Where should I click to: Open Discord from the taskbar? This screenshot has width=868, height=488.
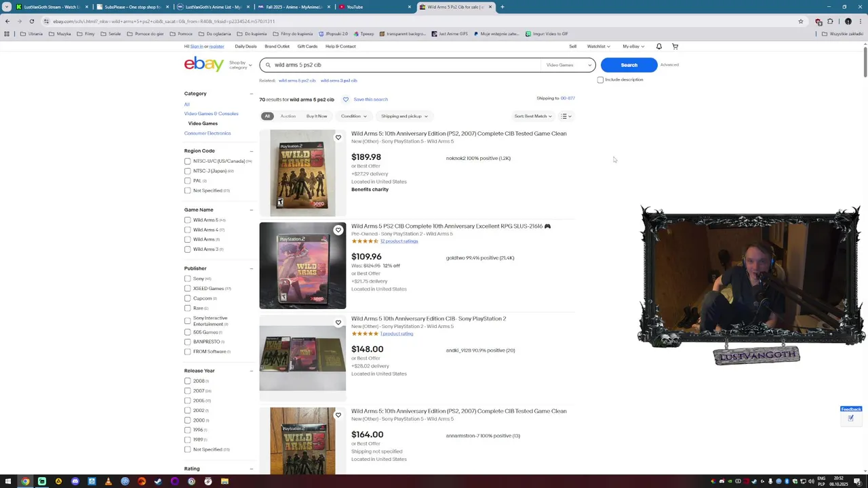pyautogui.click(x=75, y=481)
